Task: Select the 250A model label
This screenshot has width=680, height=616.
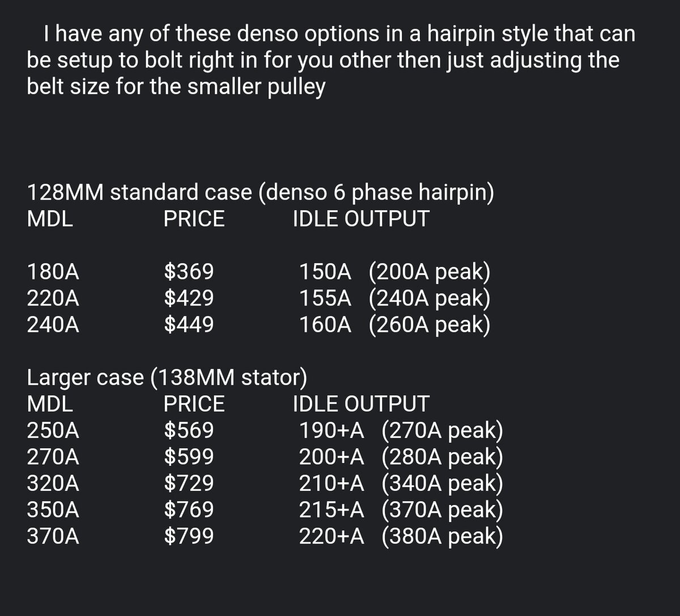Action: pos(53,431)
